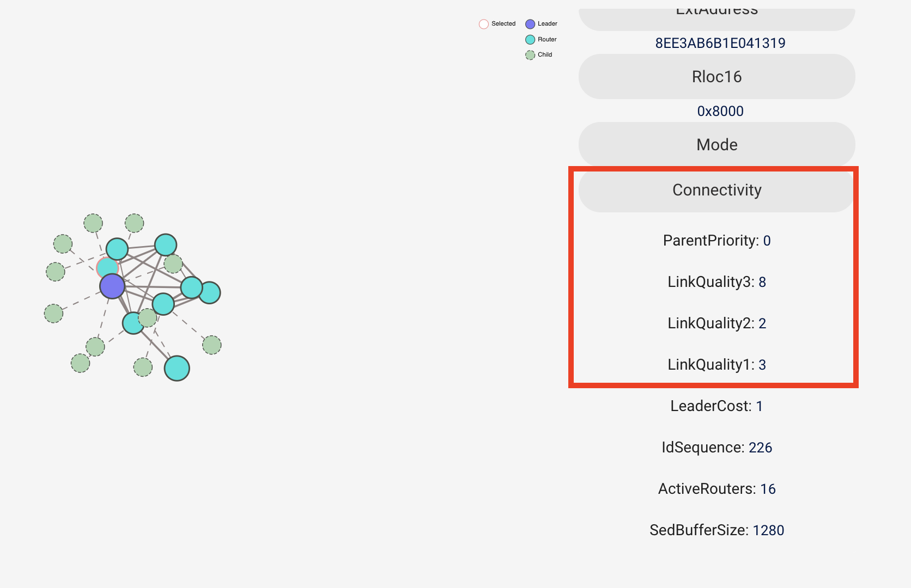Image resolution: width=911 pixels, height=588 pixels.
Task: Select the rightmost router node in the graph
Action: click(x=210, y=293)
